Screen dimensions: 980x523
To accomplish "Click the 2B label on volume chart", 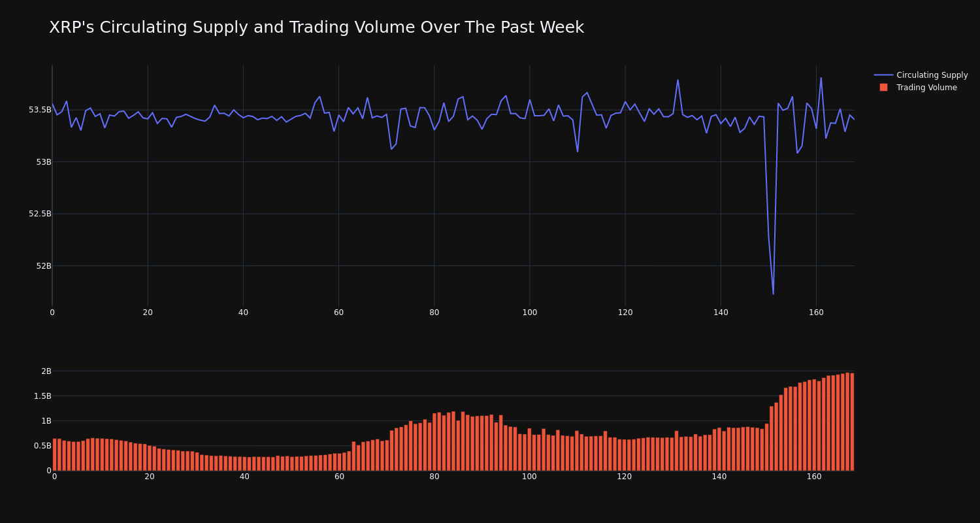I will point(46,371).
